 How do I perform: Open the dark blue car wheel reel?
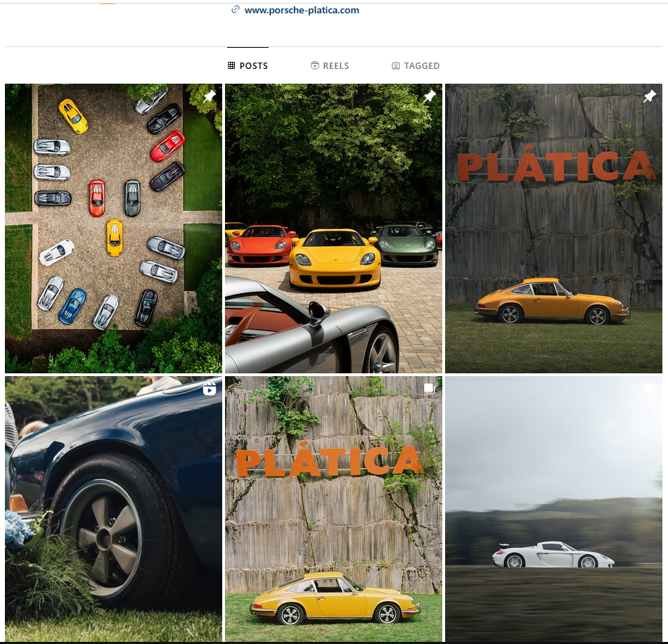pos(113,508)
